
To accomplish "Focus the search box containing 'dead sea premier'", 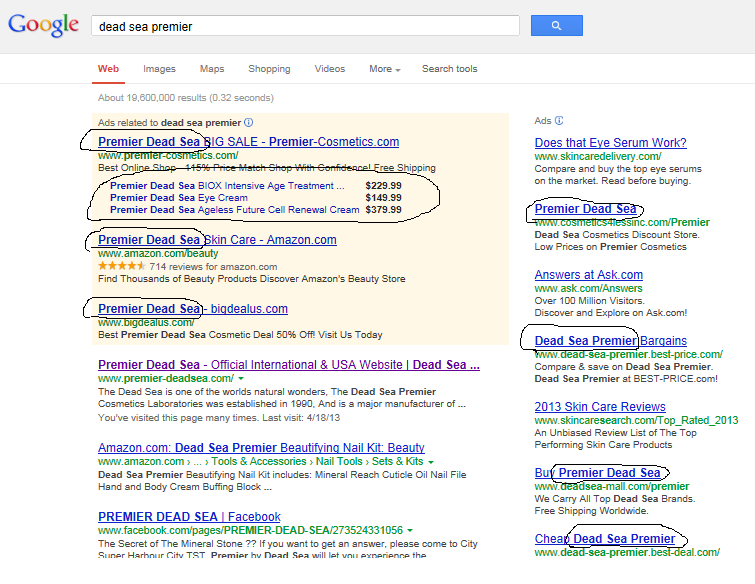I will [x=305, y=26].
